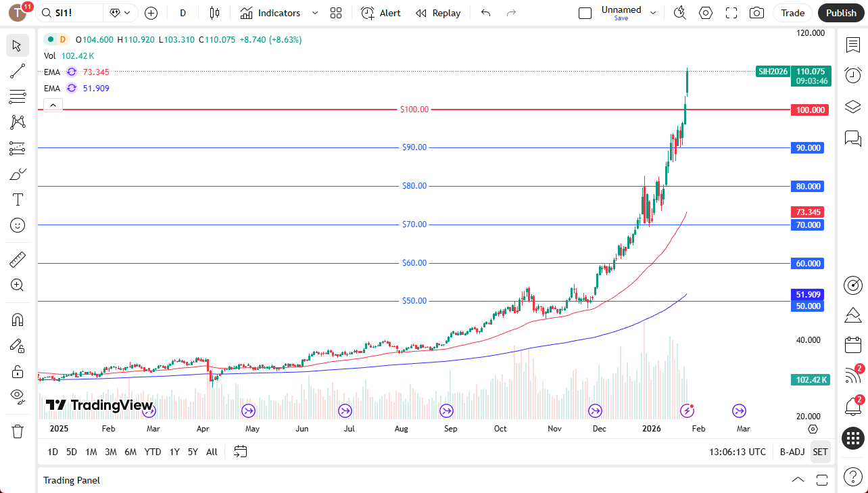This screenshot has width=868, height=493.
Task: Expand the Indicators favorites dropdown arrow
Action: [315, 13]
